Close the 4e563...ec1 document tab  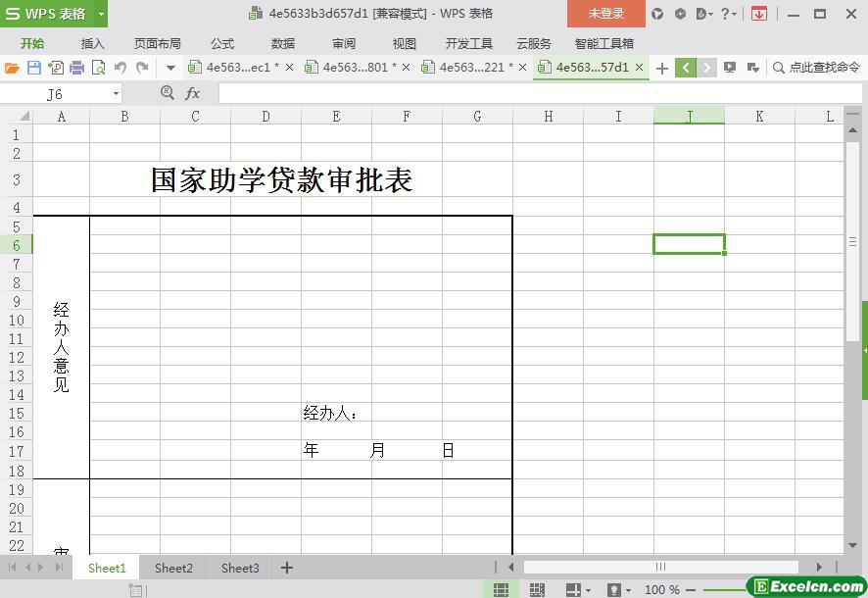(289, 68)
